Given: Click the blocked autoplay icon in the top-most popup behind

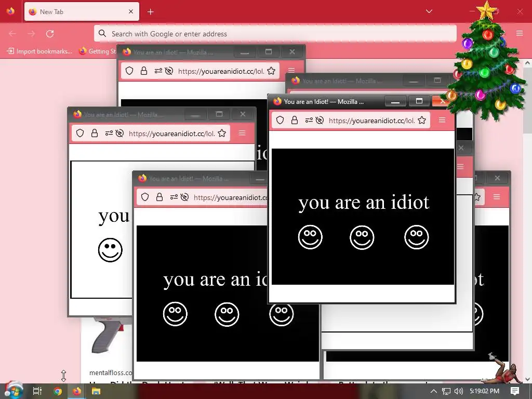Looking at the screenshot, I should click(x=169, y=71).
